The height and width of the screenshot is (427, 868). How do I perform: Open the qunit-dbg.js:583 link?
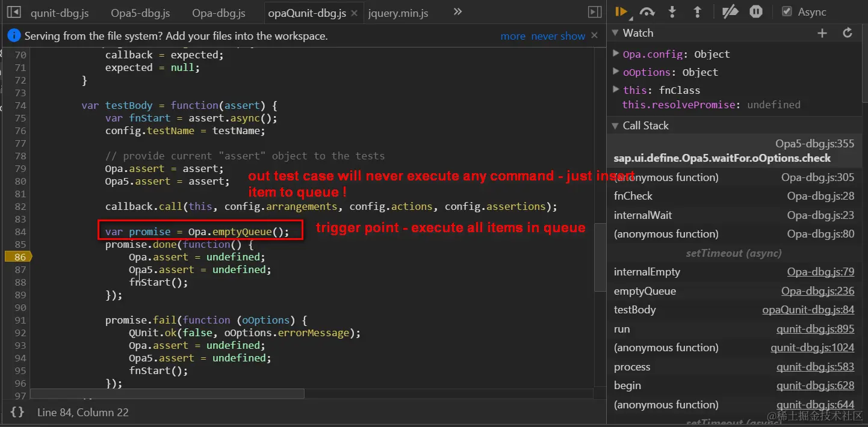pos(816,367)
